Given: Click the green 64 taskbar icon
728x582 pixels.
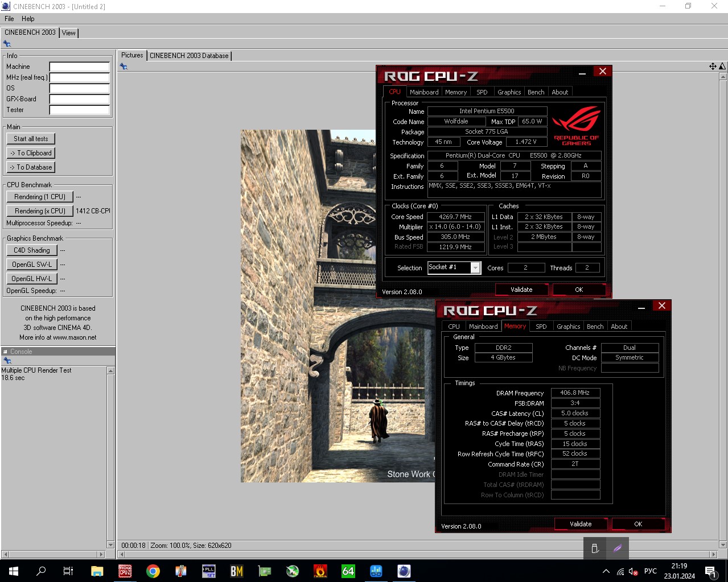Looking at the screenshot, I should (x=348, y=571).
